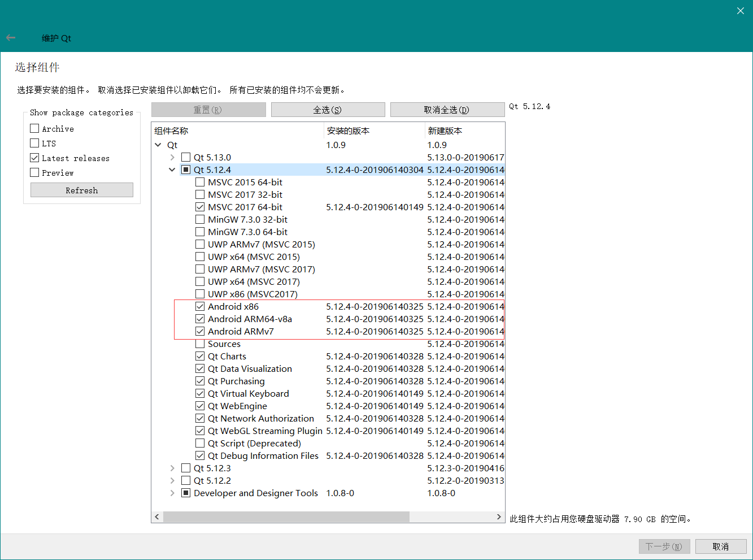Check MSVC 2017 32-bit component

tap(200, 194)
